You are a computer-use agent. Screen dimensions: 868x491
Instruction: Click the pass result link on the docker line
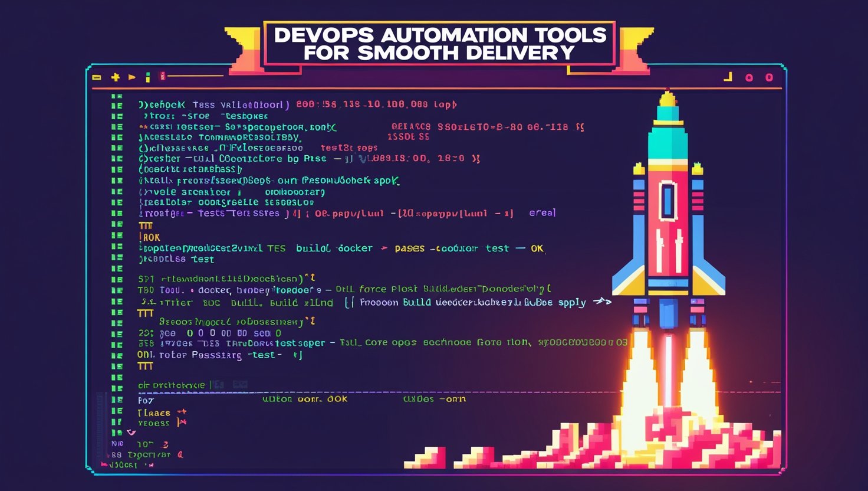[x=411, y=248]
